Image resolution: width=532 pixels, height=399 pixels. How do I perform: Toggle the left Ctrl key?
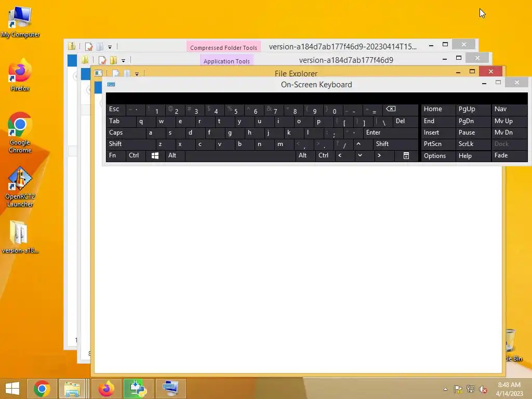(136, 156)
